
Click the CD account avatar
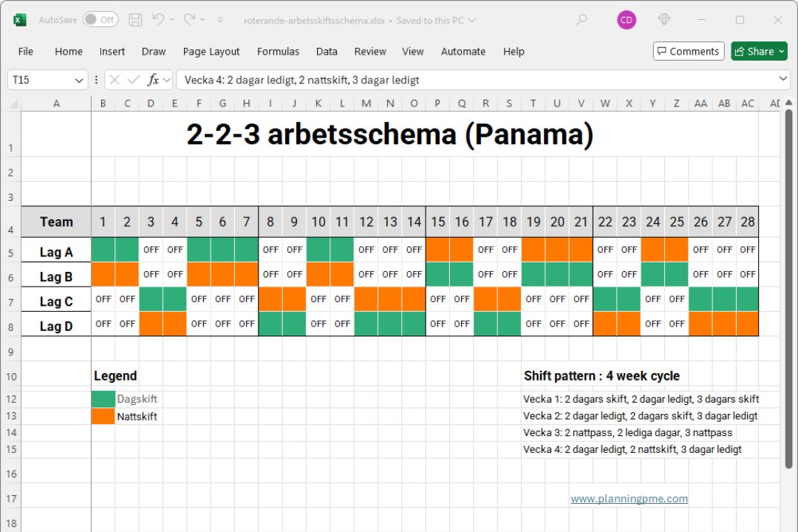(627, 20)
